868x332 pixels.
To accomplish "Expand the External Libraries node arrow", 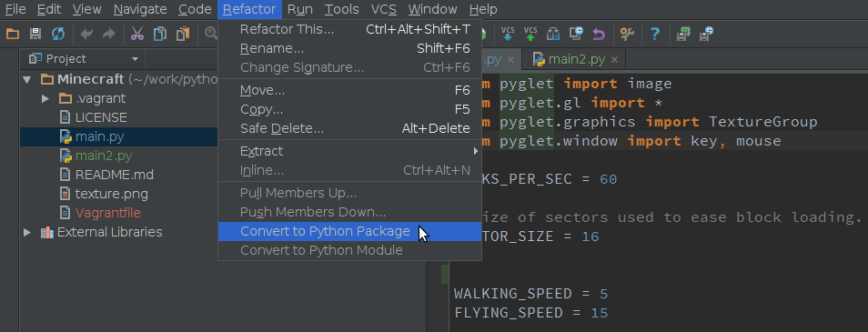I will 26,233.
